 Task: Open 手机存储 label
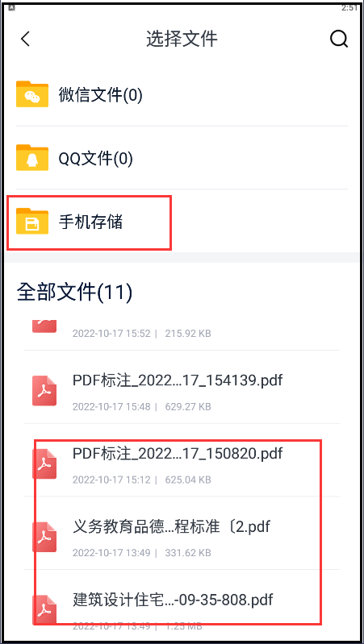[x=90, y=222]
